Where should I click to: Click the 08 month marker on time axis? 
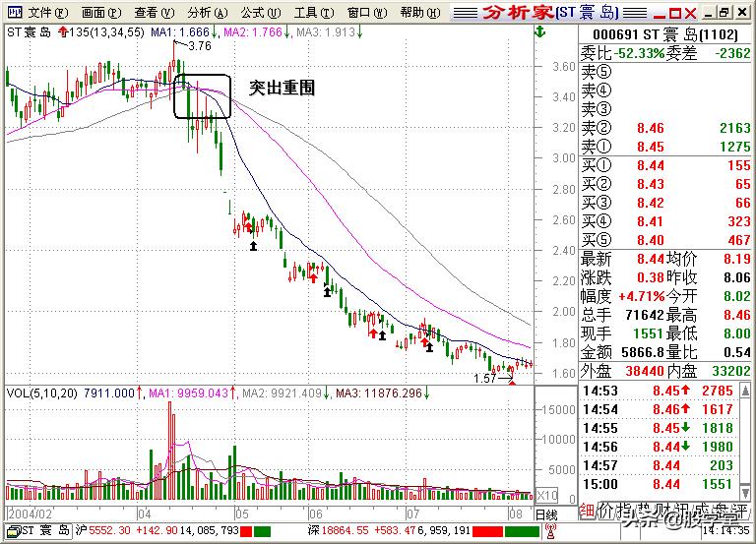pos(516,514)
